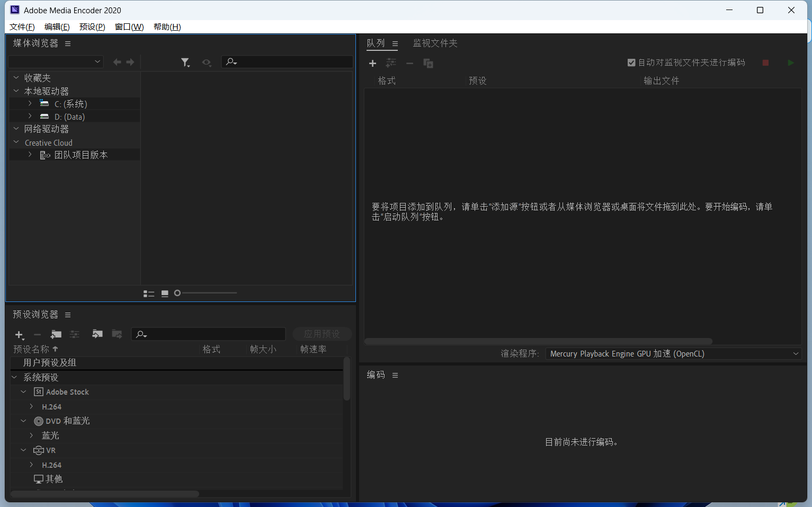Click the 团队项目版本 icon
Screen dimensions: 812x507
tap(45, 155)
